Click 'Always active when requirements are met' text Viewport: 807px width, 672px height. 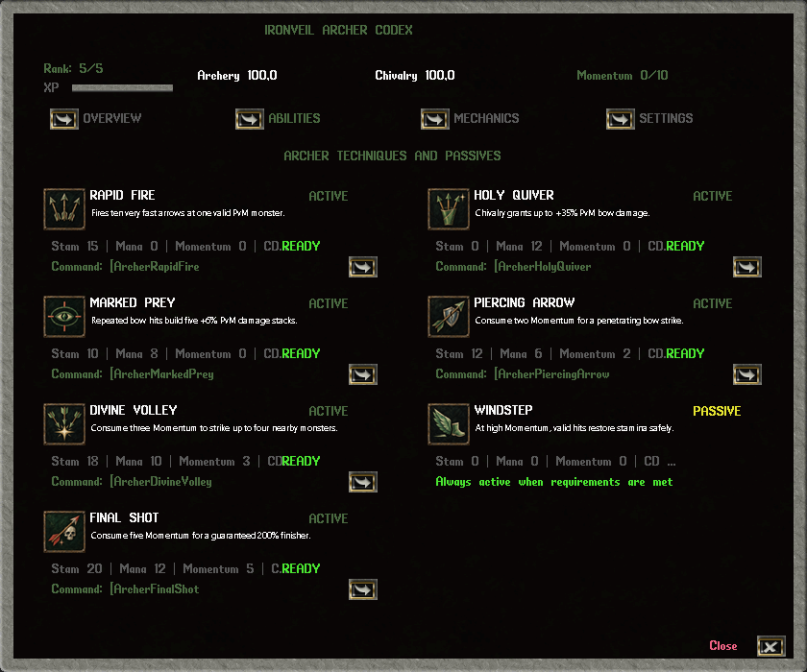click(x=553, y=482)
